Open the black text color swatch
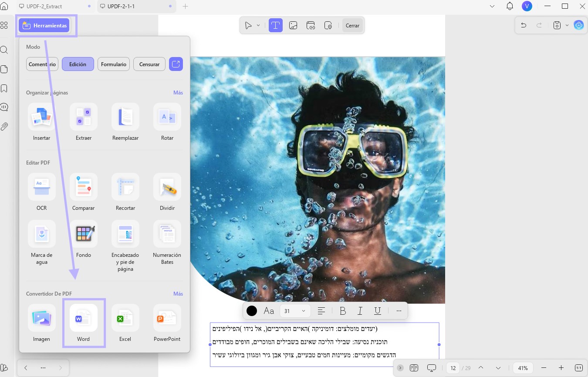The image size is (588, 377). click(252, 311)
